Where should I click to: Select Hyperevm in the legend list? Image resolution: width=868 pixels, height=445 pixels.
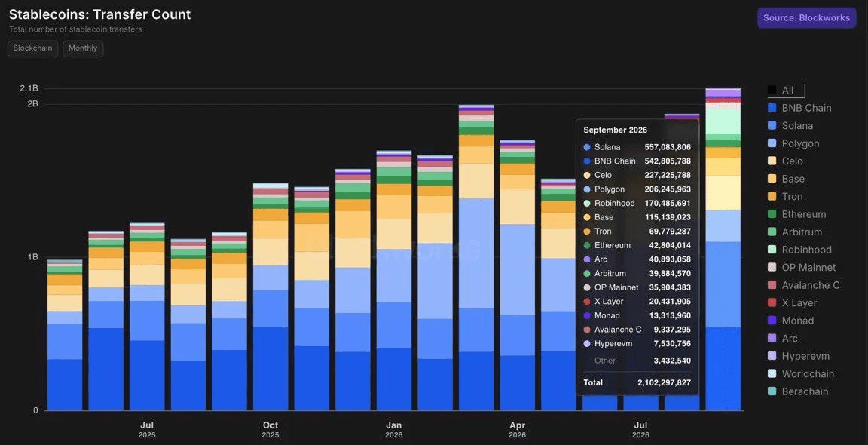click(799, 356)
